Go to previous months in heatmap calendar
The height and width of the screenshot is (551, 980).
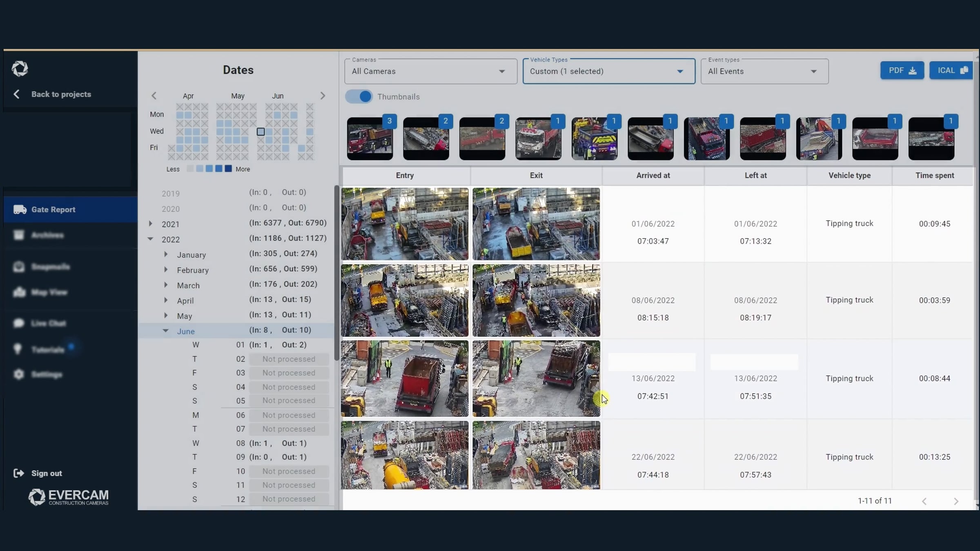pyautogui.click(x=154, y=96)
